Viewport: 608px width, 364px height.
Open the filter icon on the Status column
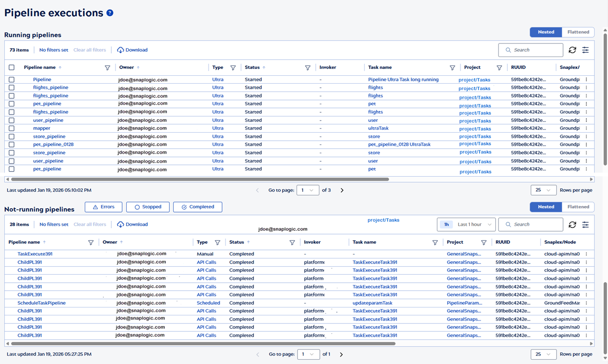pos(308,67)
